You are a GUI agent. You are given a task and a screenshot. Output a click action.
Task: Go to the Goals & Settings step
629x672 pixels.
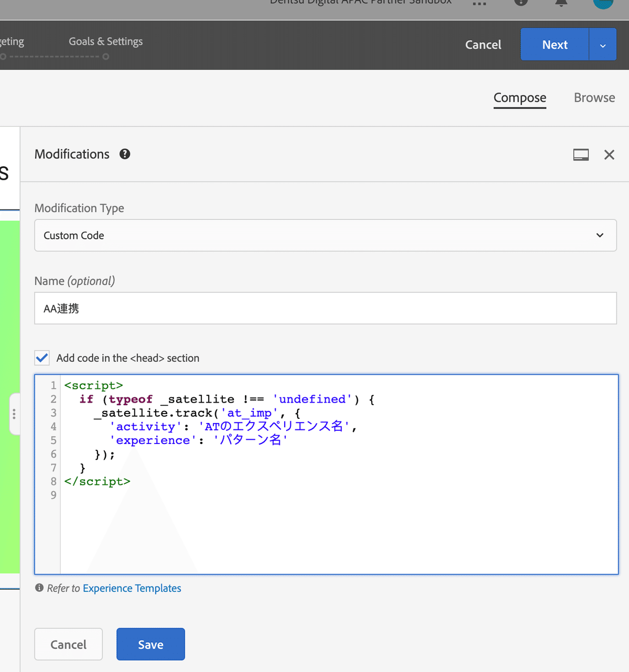coord(106,41)
